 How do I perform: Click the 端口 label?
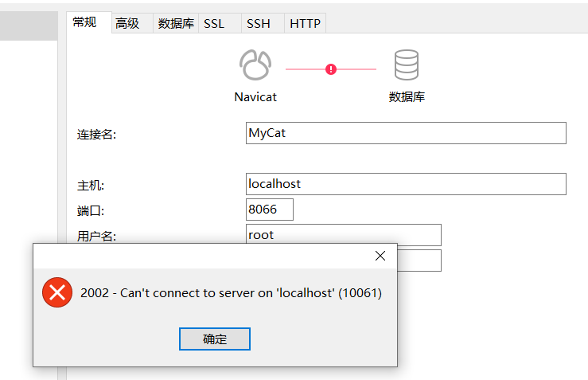tap(91, 210)
